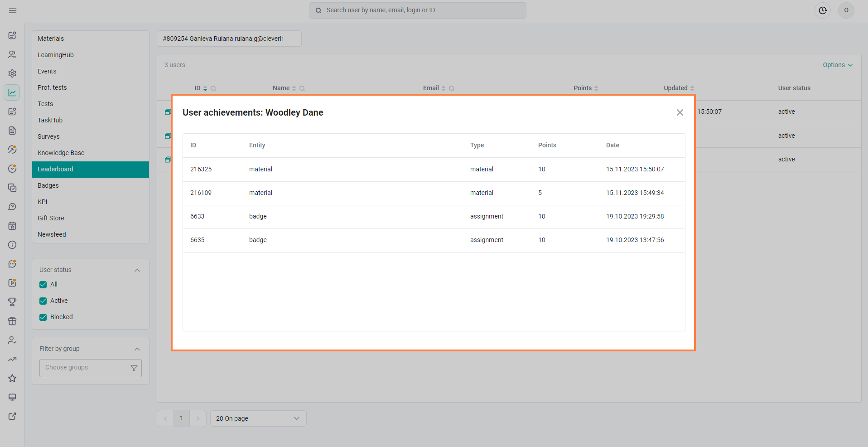This screenshot has height=447, width=868.
Task: Open the info circle sidebar icon
Action: click(12, 245)
